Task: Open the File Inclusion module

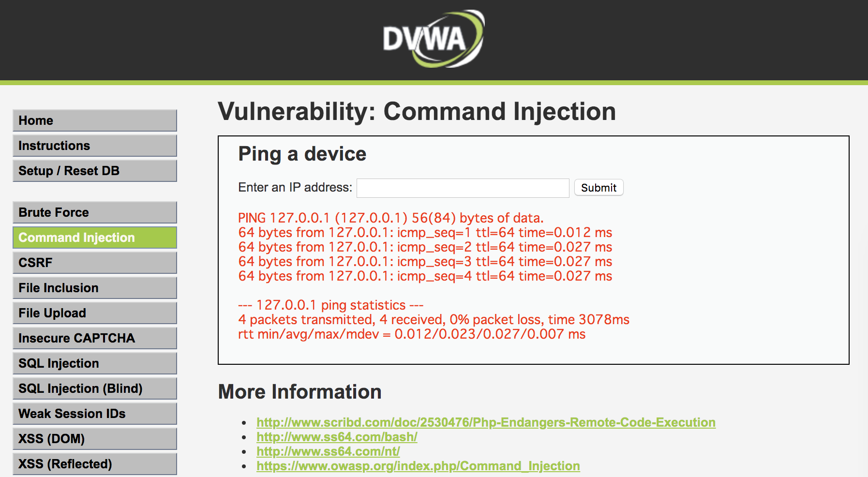Action: click(95, 288)
